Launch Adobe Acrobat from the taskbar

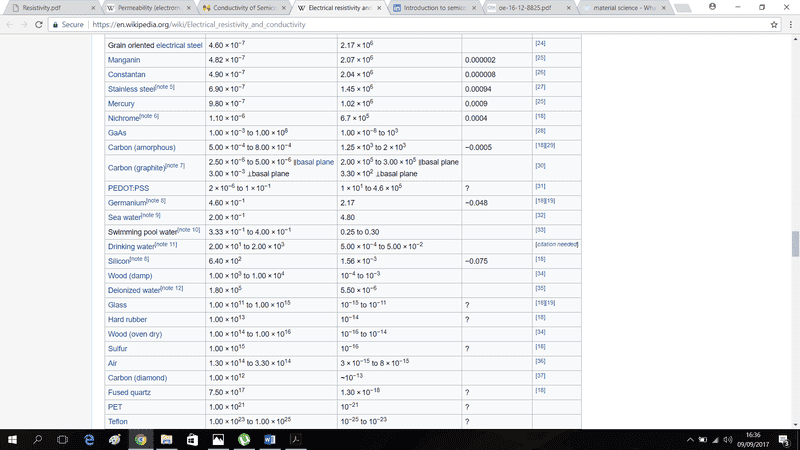click(x=294, y=439)
